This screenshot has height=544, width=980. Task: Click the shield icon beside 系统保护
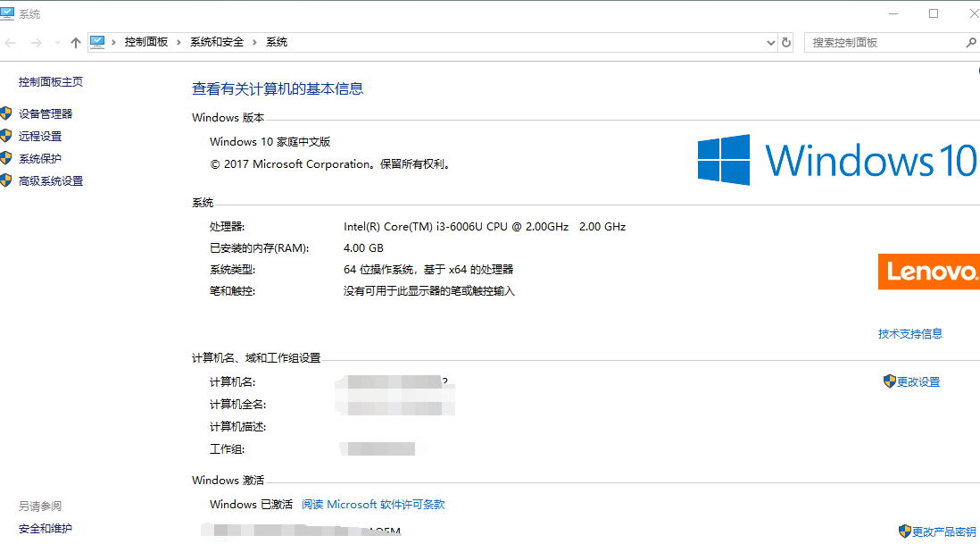[6, 159]
